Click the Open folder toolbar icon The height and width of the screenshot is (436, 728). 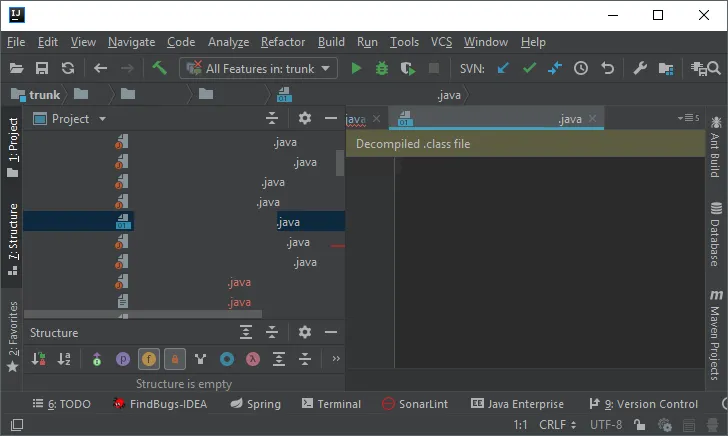point(16,69)
